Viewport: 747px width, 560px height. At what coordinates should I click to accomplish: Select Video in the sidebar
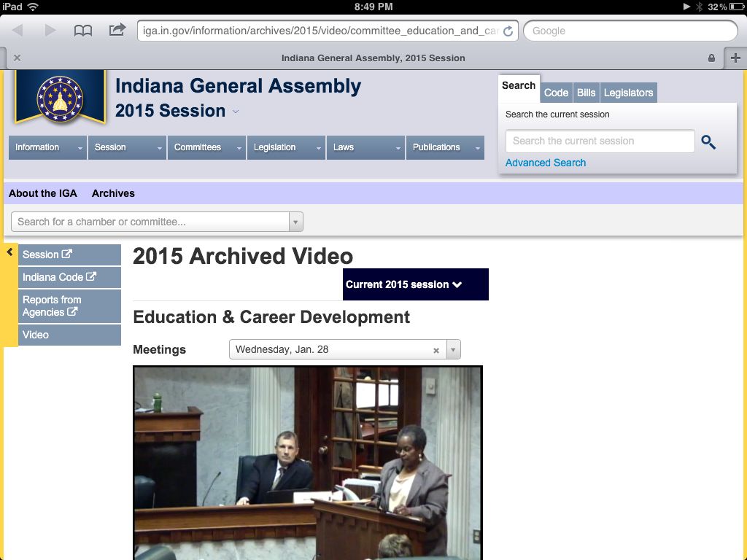click(x=69, y=335)
